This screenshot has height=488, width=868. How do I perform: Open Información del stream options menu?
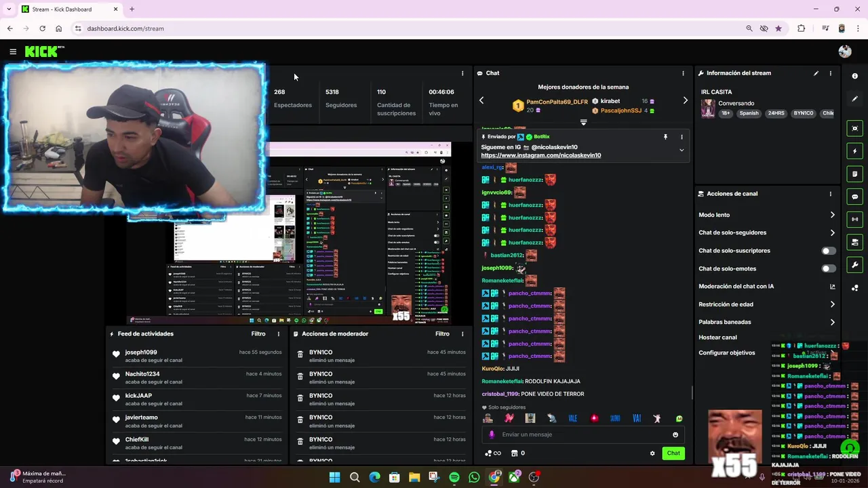pyautogui.click(x=830, y=73)
